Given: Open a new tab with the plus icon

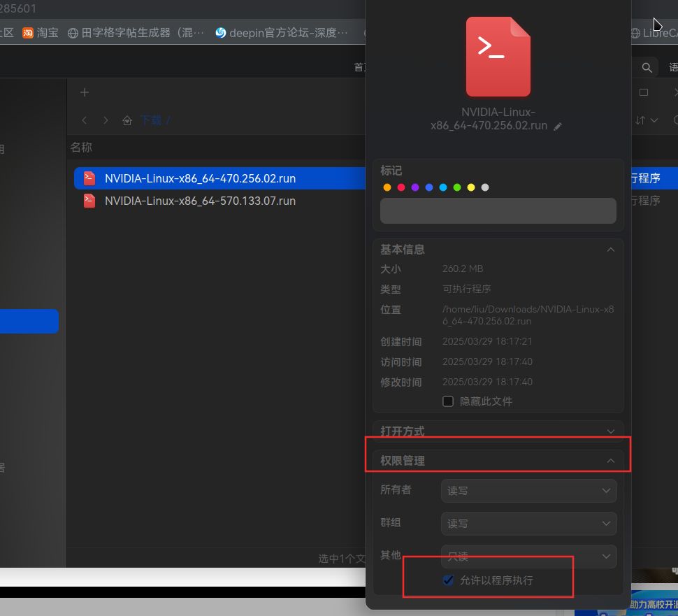Looking at the screenshot, I should tap(85, 92).
